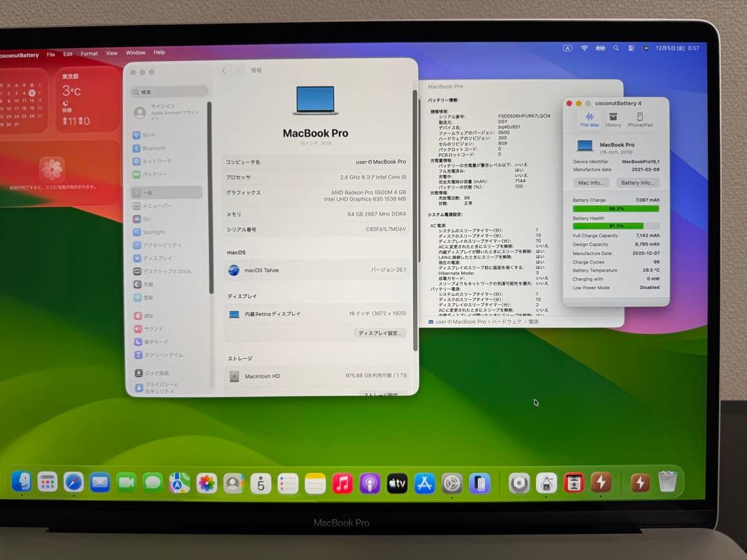
Task: Open ディスプレイ設定 from the display section
Action: coord(379,333)
